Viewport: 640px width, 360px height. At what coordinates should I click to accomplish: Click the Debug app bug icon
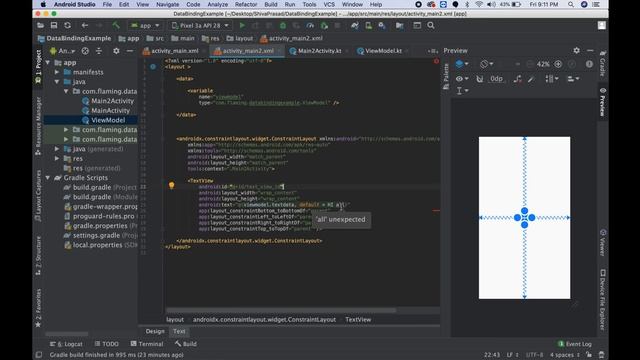[x=282, y=25]
